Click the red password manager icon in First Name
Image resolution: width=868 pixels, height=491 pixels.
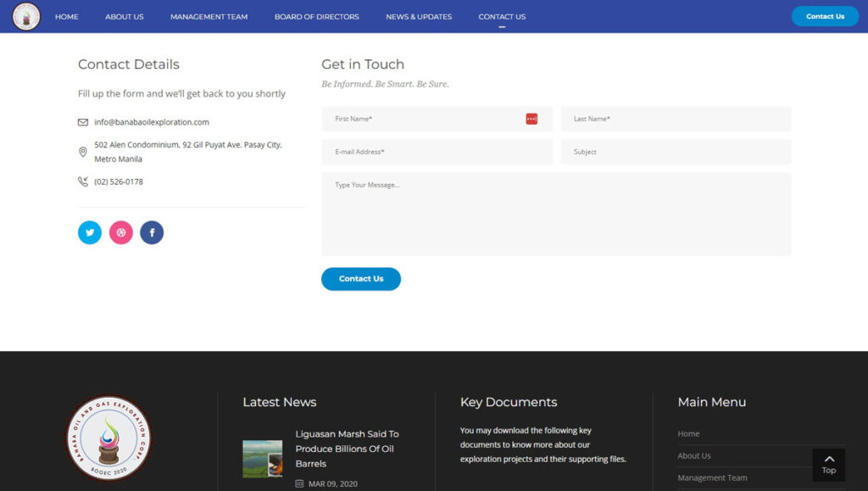(531, 119)
